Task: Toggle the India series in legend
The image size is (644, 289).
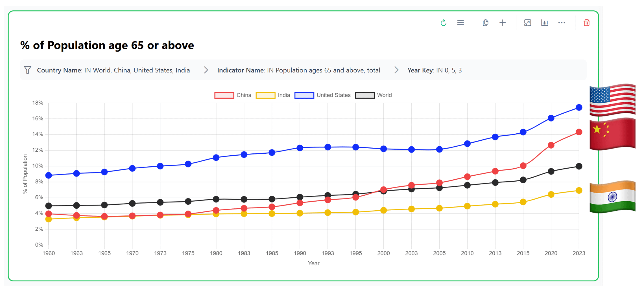Action: tap(273, 95)
